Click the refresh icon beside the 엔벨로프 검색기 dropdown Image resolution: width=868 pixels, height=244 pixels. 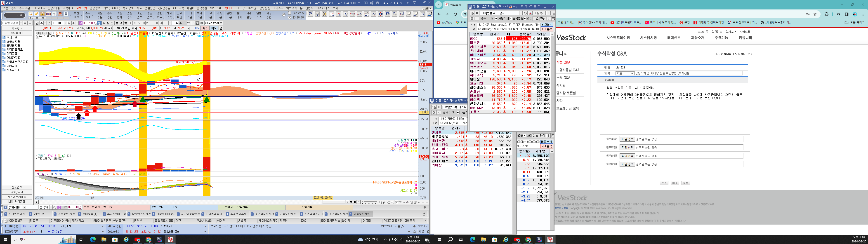click(x=525, y=13)
